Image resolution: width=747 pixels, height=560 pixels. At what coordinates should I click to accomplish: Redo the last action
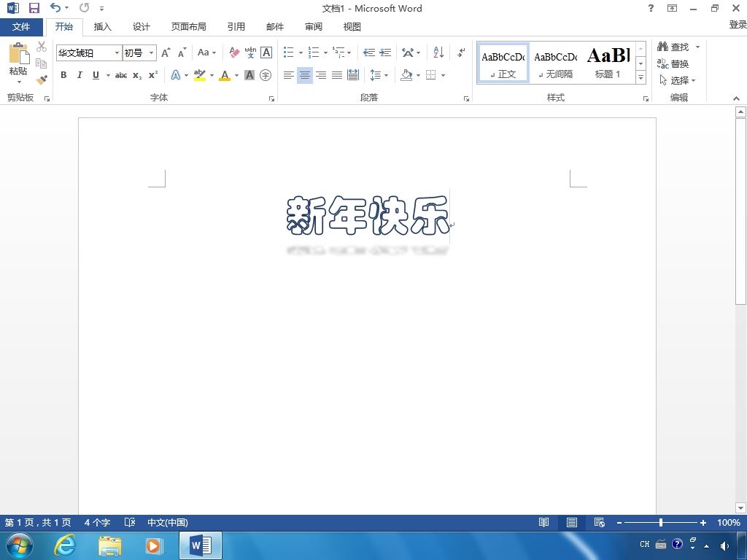pos(85,7)
